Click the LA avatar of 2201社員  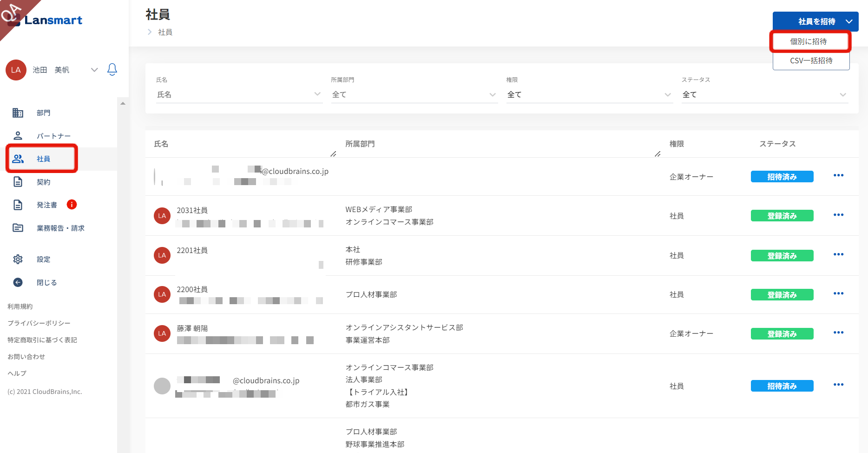click(162, 255)
